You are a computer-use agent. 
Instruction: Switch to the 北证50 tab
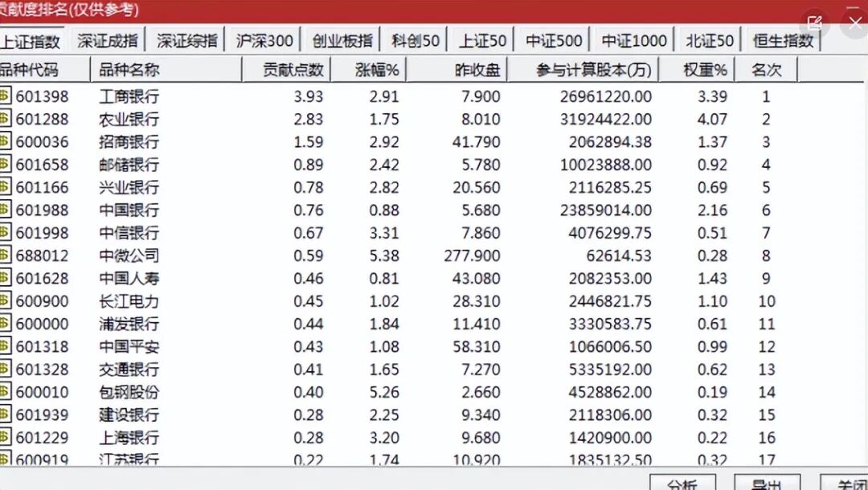(709, 40)
